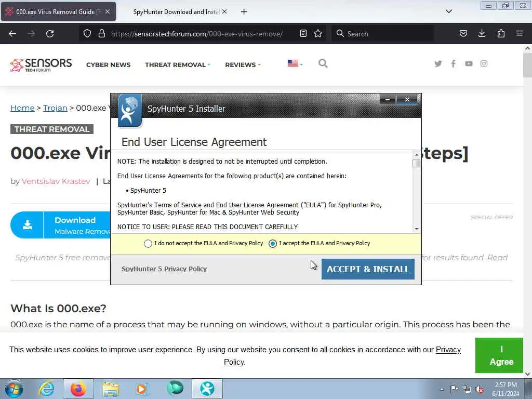Image resolution: width=532 pixels, height=399 pixels.
Task: Open author Ventsislav Krastev link
Action: [x=56, y=181]
